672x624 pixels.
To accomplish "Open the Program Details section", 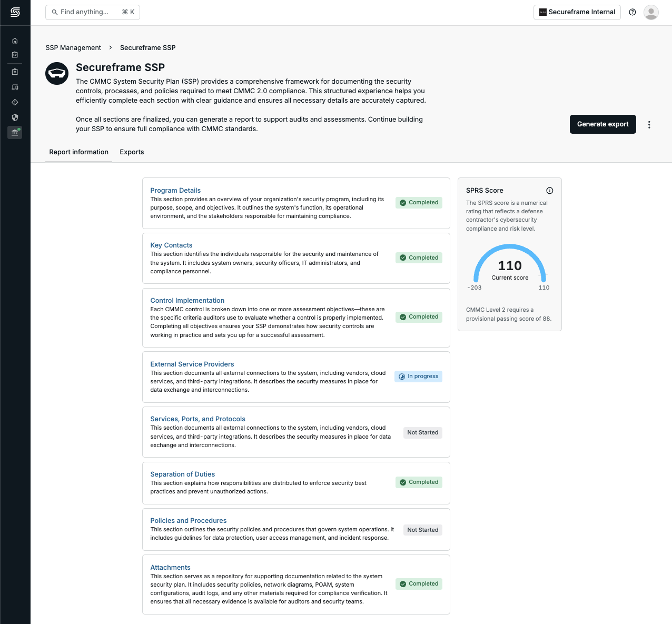I will click(175, 190).
